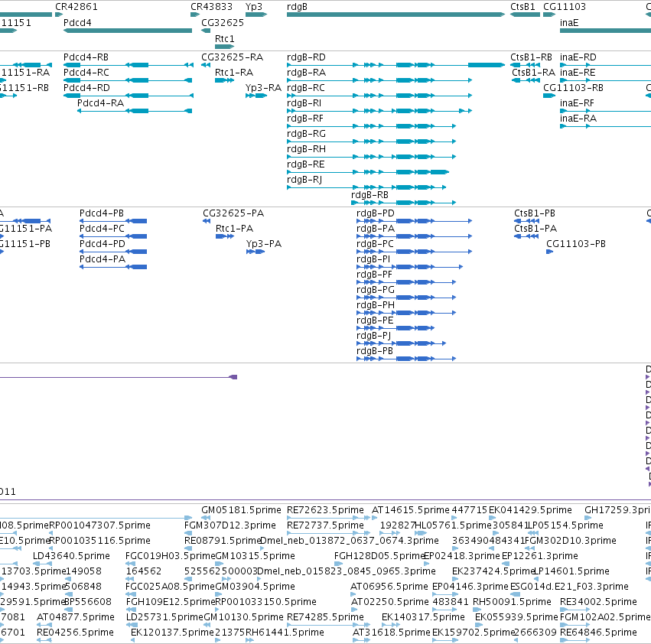Click the RE72737.5prime EST label
651x644 pixels.
pyautogui.click(x=325, y=525)
